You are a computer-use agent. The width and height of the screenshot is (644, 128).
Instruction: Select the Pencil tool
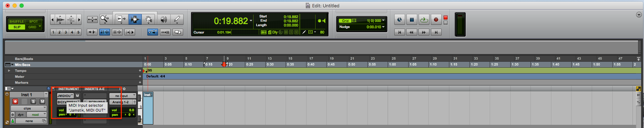(177, 19)
